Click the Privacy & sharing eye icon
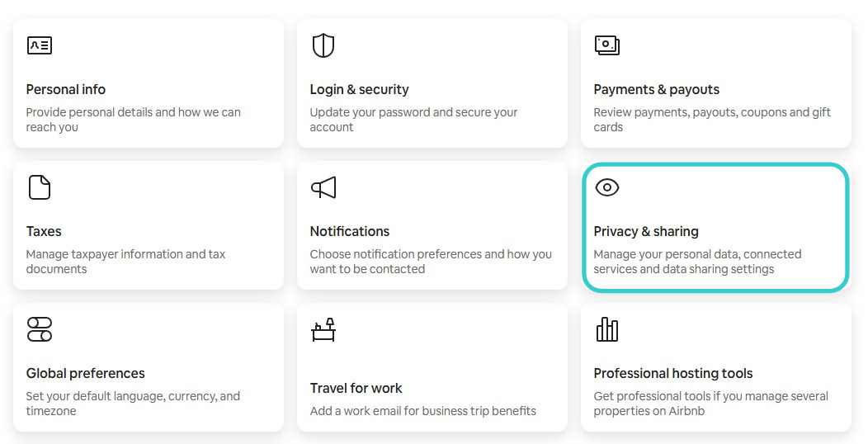868x444 pixels. click(606, 187)
